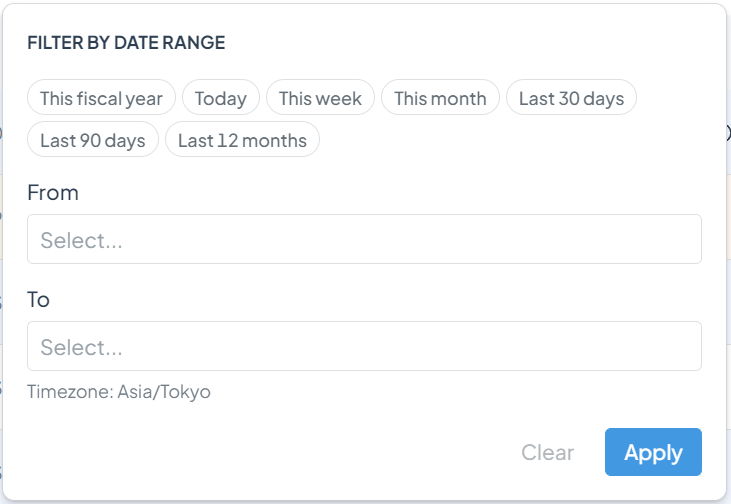This screenshot has width=731, height=504.
Task: Filter to the current week via chip
Action: 320,97
